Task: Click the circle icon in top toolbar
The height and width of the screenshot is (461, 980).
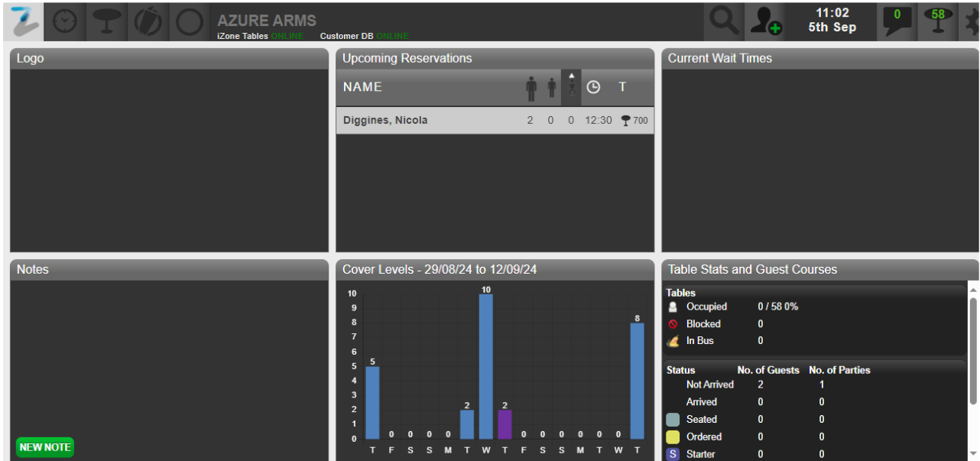Action: point(189,21)
